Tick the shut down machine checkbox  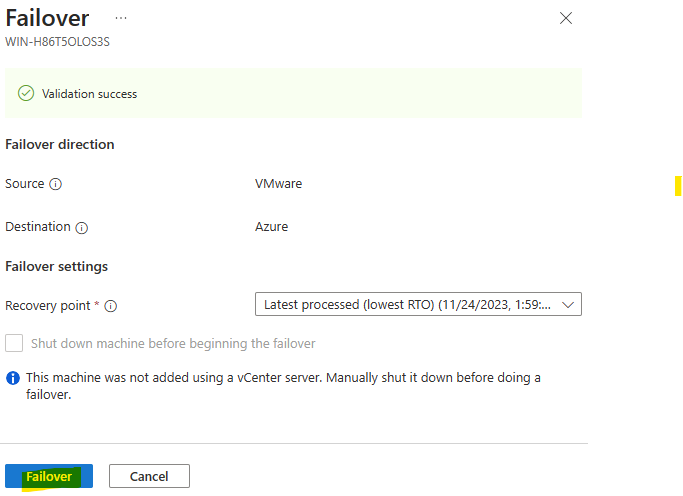coord(14,343)
